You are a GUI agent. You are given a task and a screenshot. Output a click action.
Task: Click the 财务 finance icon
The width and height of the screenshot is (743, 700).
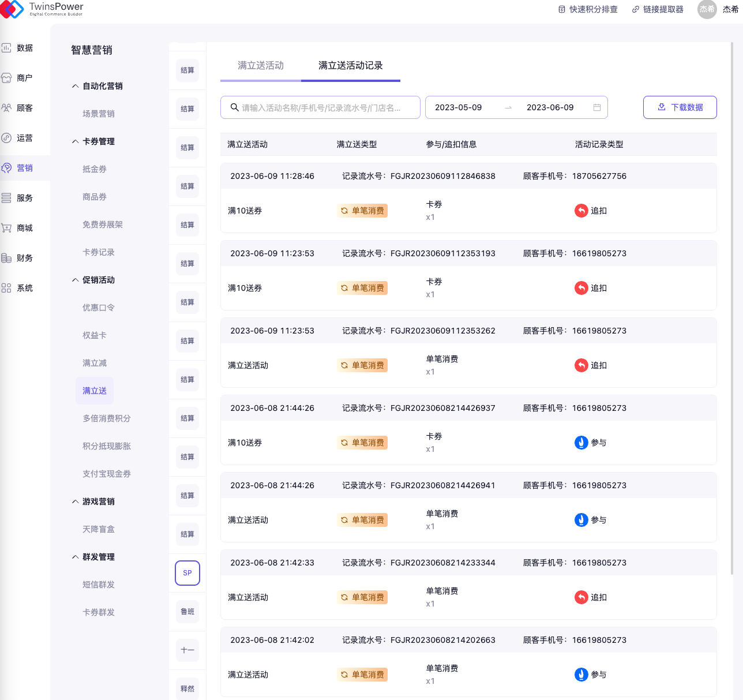pos(6,258)
